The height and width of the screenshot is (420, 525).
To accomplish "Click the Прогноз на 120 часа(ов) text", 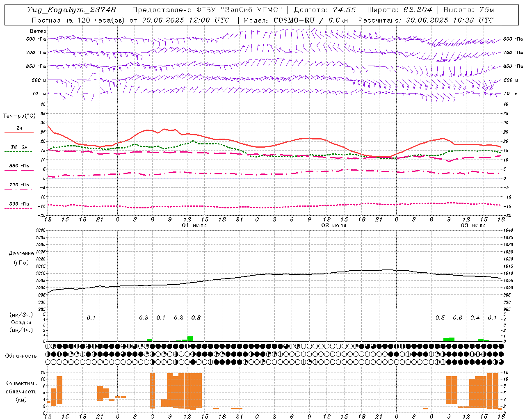I will coord(79,20).
